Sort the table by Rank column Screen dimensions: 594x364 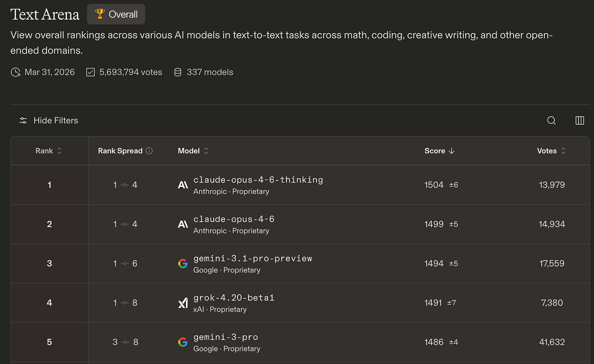(49, 151)
